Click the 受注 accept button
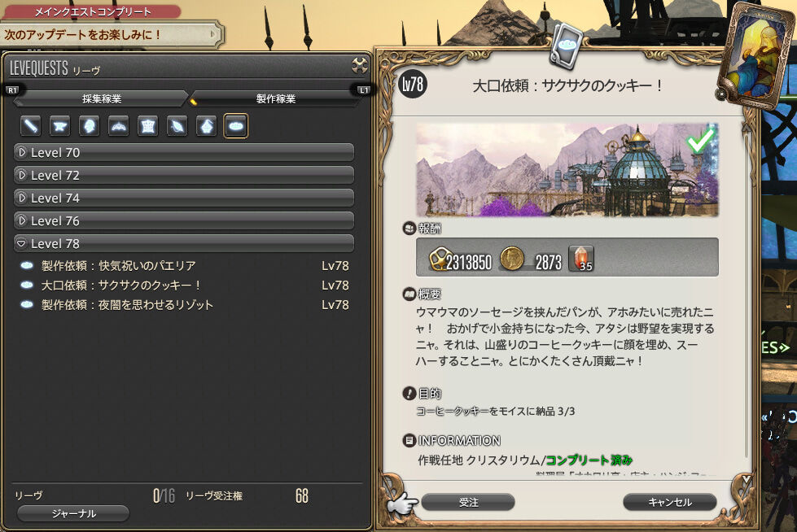797x532 pixels. [x=468, y=502]
